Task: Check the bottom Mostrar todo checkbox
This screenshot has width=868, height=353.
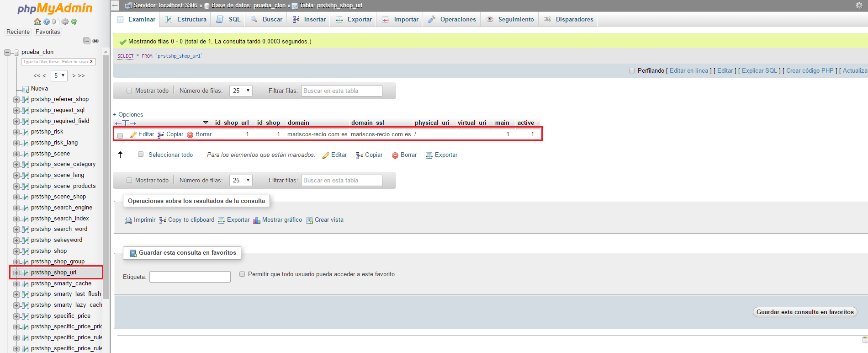Action: pos(129,180)
